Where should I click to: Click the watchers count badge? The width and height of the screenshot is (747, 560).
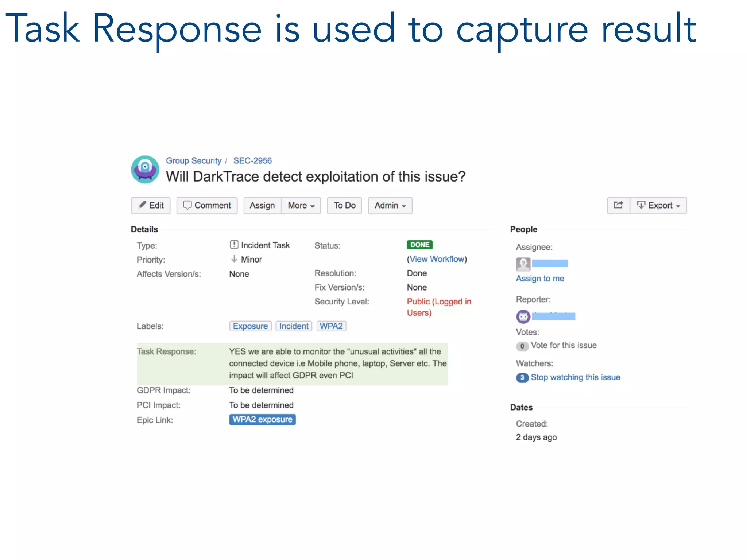(x=522, y=377)
